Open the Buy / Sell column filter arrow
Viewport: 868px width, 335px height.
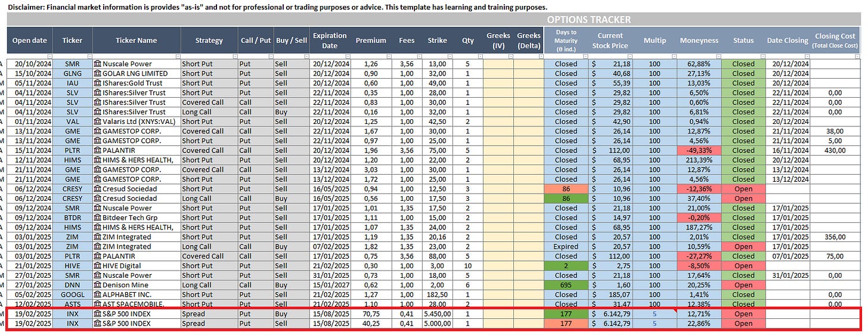coord(306,57)
